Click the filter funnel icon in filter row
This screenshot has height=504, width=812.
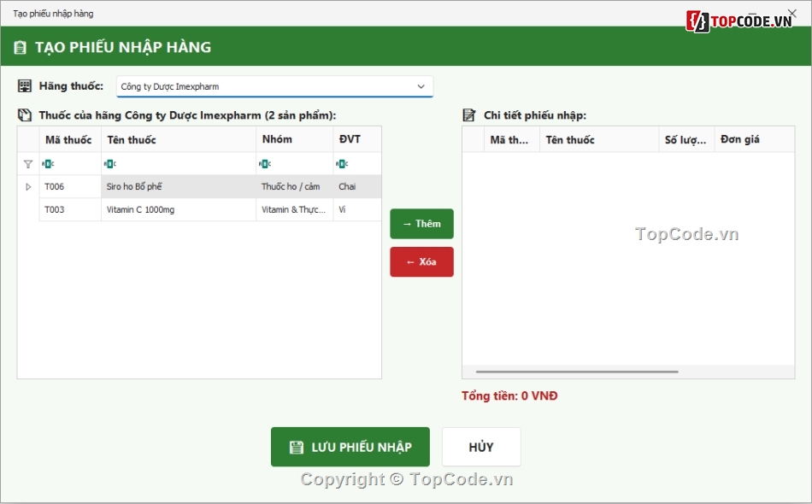point(28,164)
